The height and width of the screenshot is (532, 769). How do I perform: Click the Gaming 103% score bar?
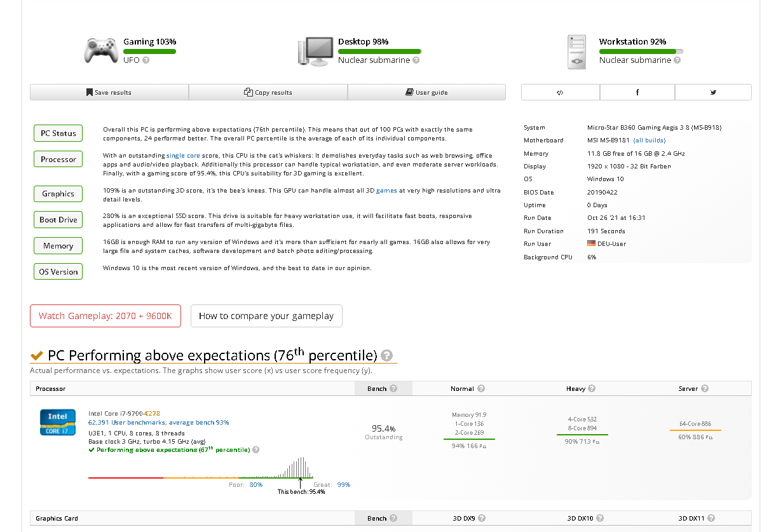149,51
